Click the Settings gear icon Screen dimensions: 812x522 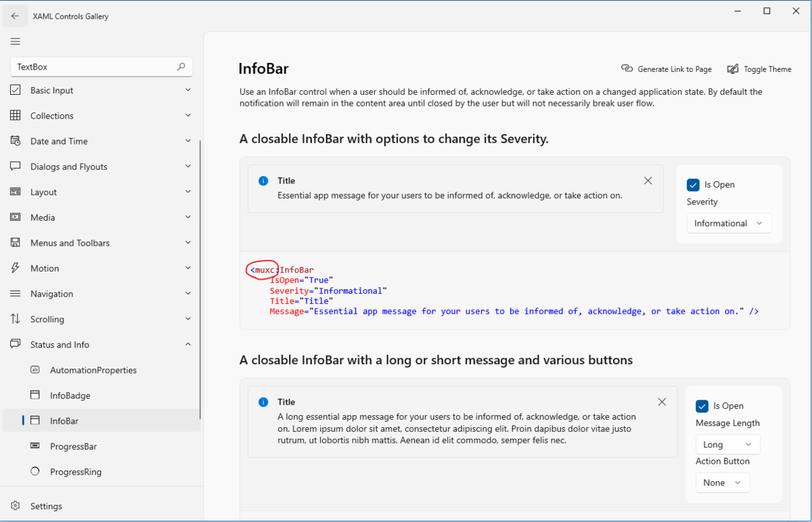tap(16, 506)
